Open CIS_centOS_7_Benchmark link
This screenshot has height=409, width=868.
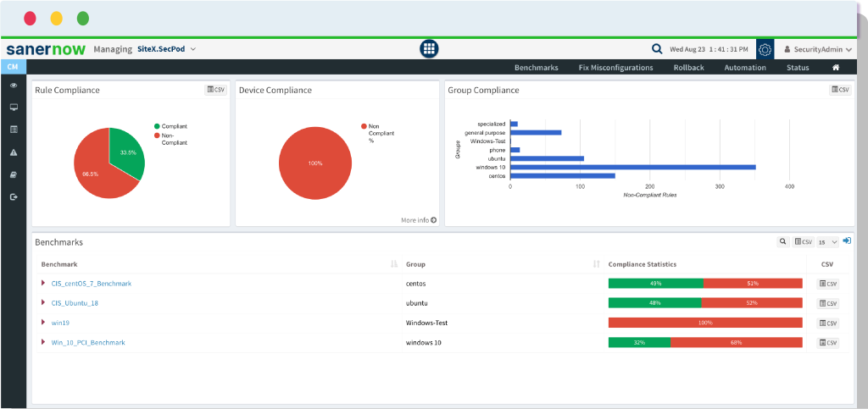point(92,284)
